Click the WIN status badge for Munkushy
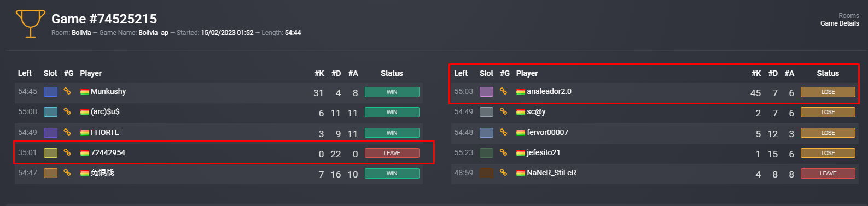The image size is (868, 206). (x=392, y=92)
